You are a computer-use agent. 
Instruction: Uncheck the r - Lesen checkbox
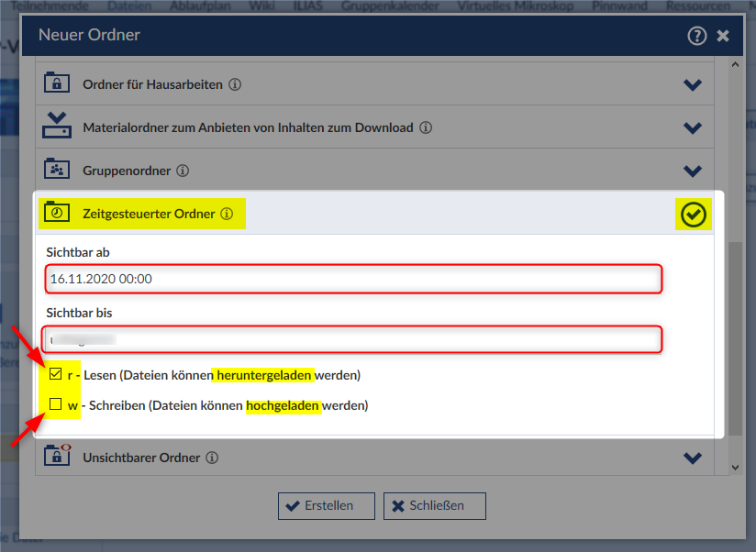56,374
